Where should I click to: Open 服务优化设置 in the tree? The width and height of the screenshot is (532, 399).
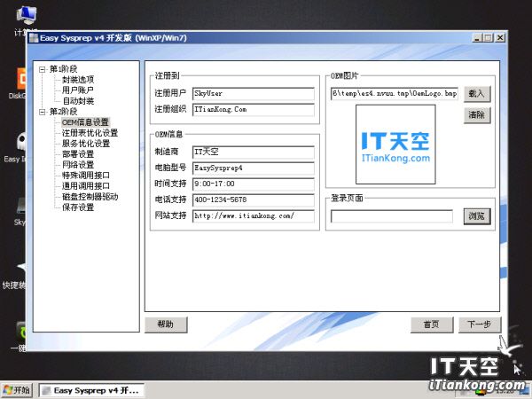pos(86,144)
